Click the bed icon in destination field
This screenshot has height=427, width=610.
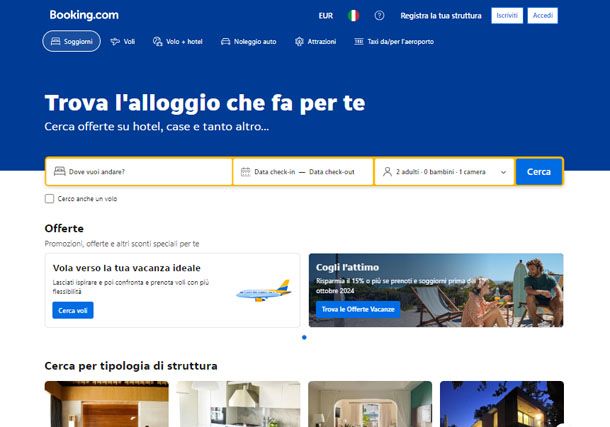pos(60,171)
